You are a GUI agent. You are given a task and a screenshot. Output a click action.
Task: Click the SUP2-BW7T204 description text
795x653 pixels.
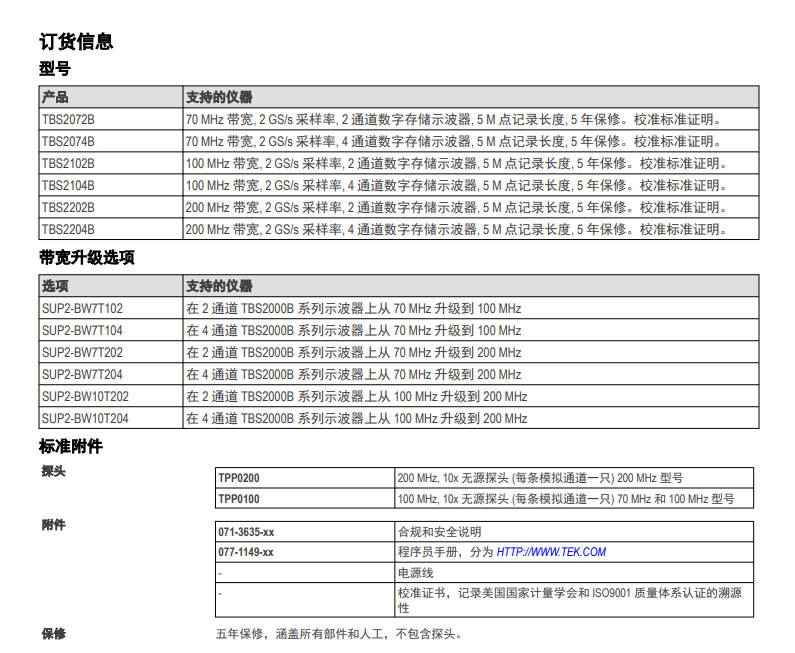354,374
